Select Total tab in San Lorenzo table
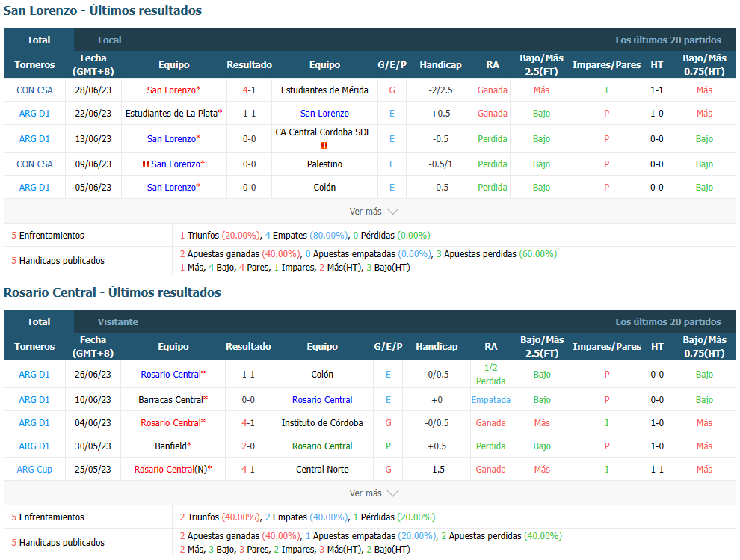 [39, 40]
